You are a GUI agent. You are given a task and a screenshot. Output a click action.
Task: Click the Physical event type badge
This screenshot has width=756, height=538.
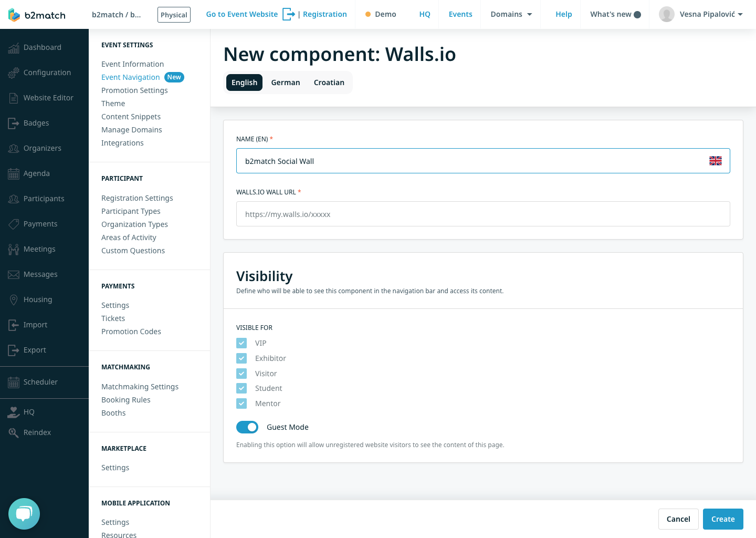pyautogui.click(x=174, y=15)
